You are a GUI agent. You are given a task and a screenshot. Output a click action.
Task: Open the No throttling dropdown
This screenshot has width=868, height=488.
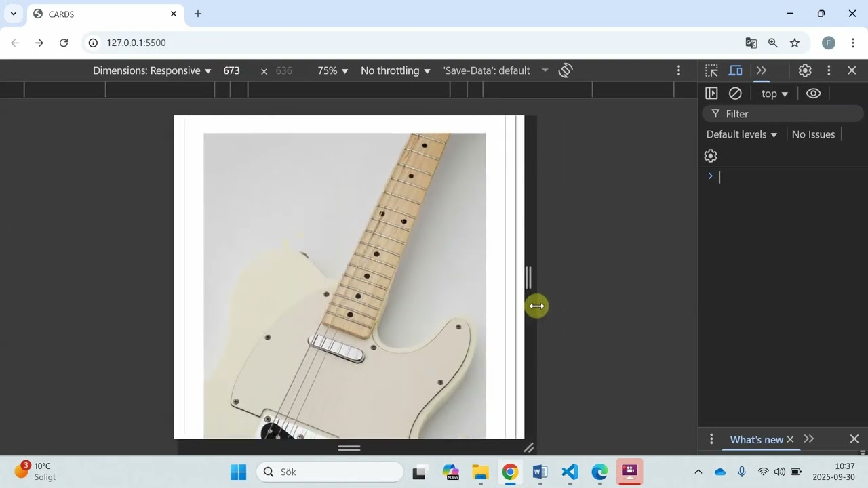395,70
